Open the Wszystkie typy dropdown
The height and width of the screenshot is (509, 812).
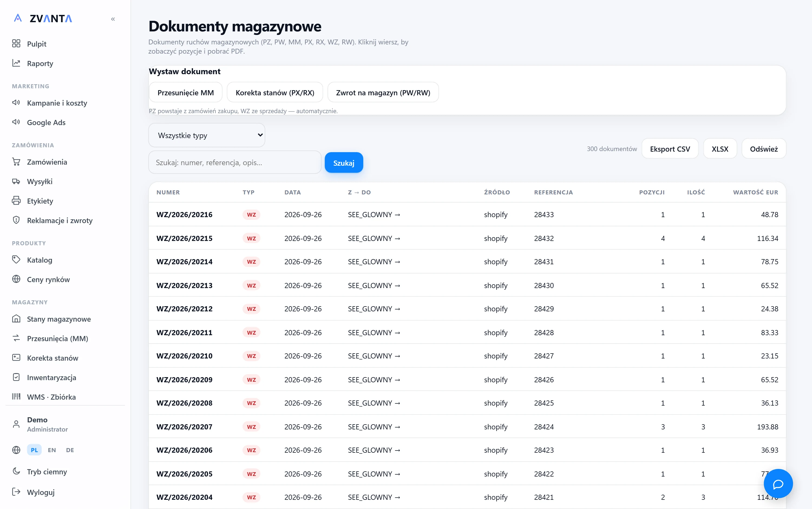coord(207,135)
